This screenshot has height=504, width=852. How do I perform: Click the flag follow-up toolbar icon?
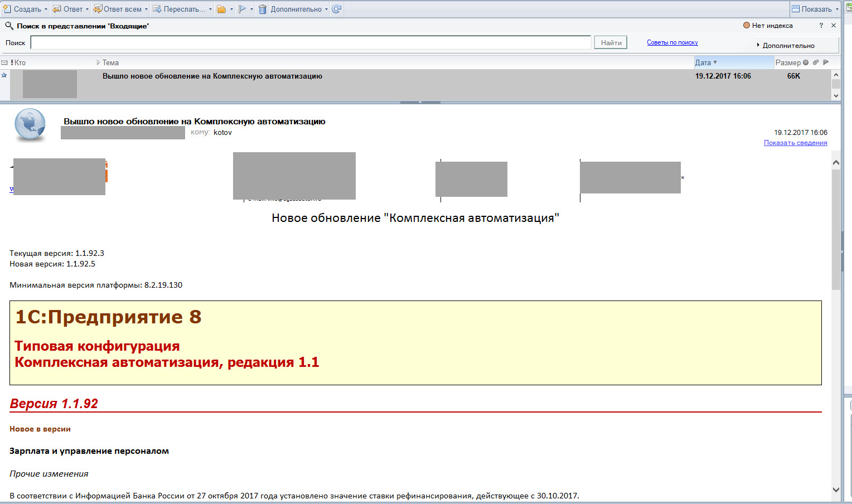click(x=242, y=9)
